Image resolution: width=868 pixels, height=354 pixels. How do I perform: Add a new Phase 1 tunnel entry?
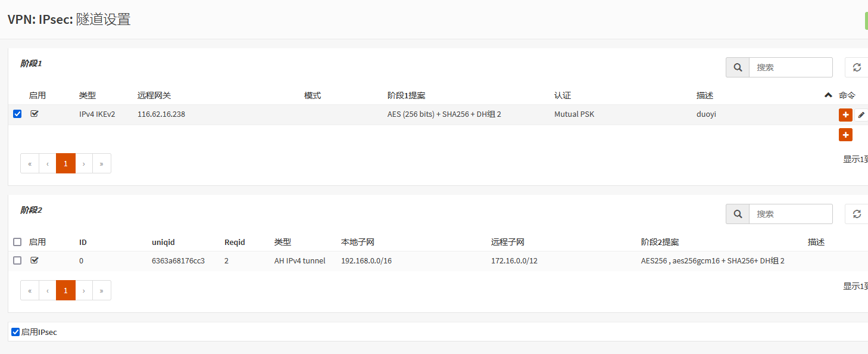pyautogui.click(x=845, y=135)
